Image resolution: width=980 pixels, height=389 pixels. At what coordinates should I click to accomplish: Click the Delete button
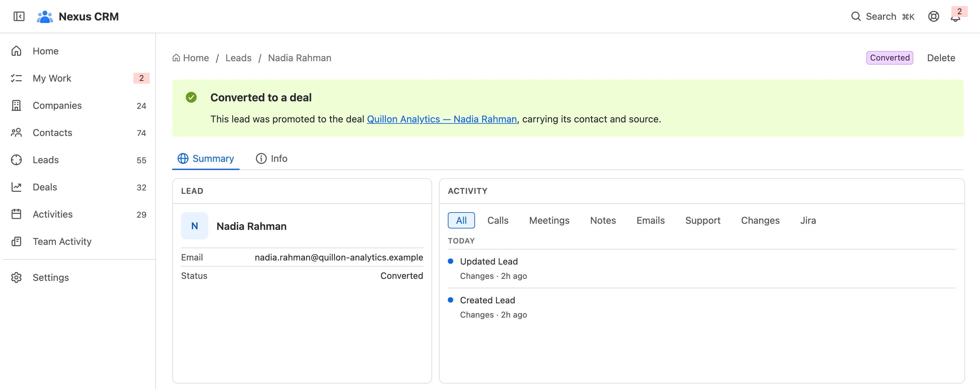(x=941, y=58)
